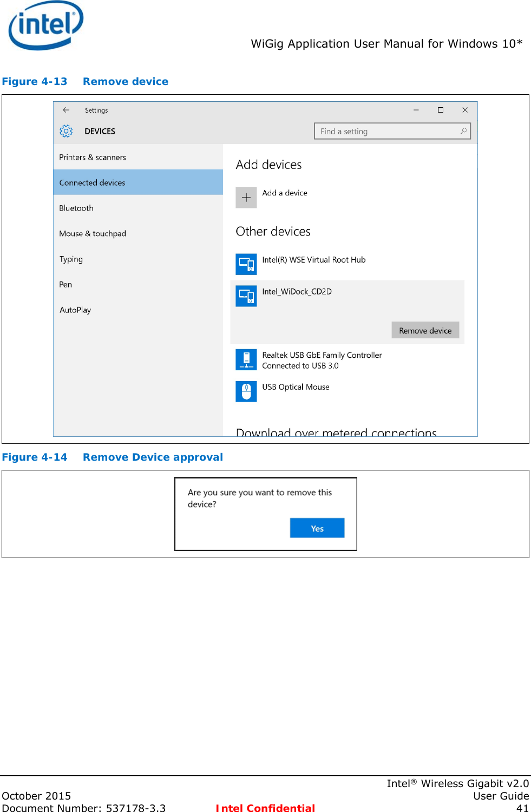Click Connected to USB 3.0 status text
Image resolution: width=531 pixels, height=812 pixels.
(x=300, y=366)
